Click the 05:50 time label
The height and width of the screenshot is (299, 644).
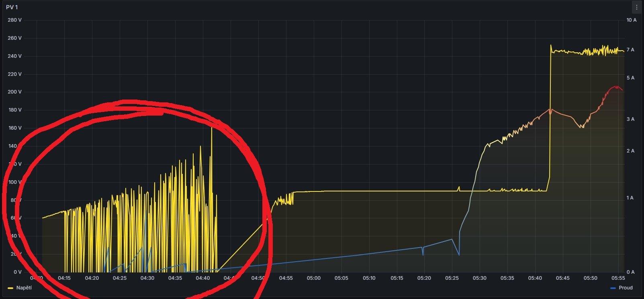point(591,278)
